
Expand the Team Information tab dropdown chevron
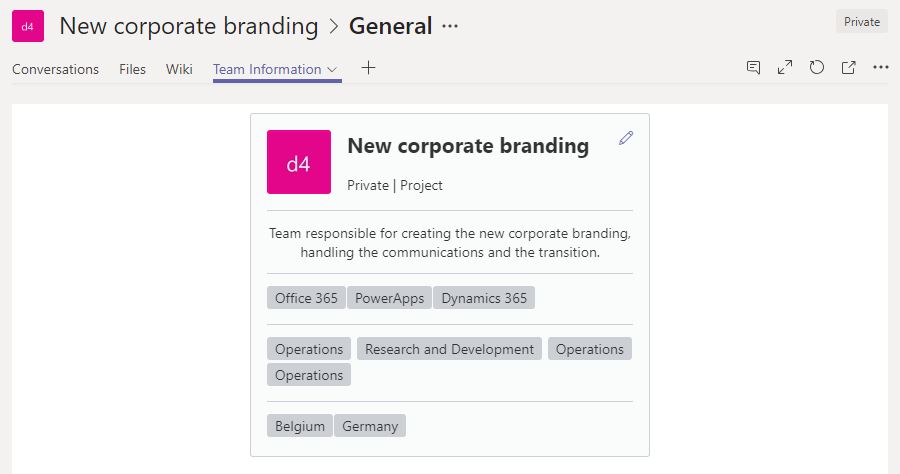332,70
